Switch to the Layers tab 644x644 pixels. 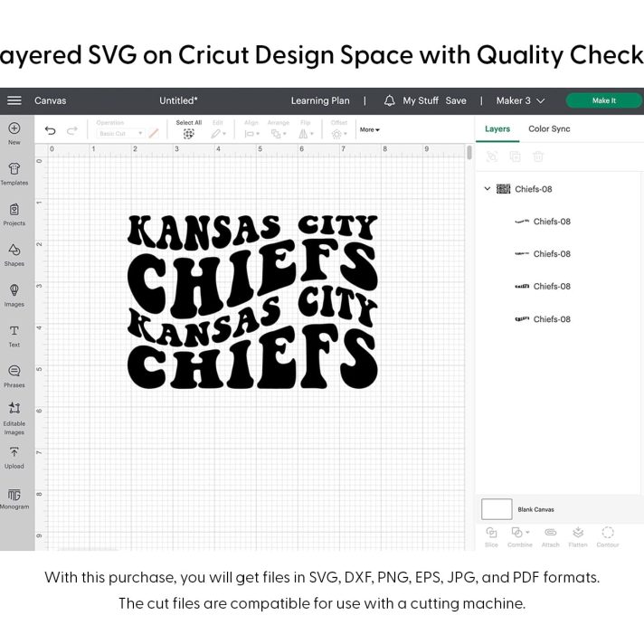coord(497,129)
